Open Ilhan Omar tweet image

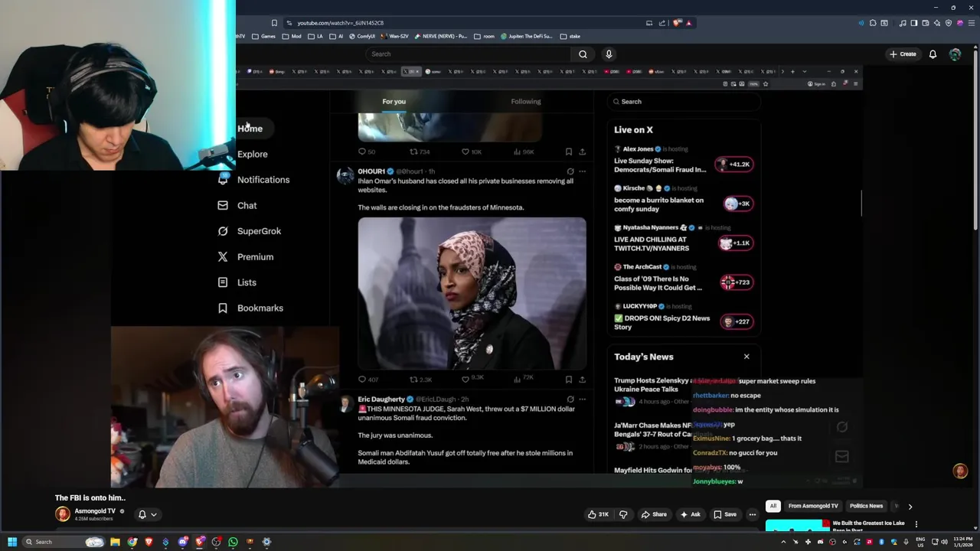coord(472,294)
